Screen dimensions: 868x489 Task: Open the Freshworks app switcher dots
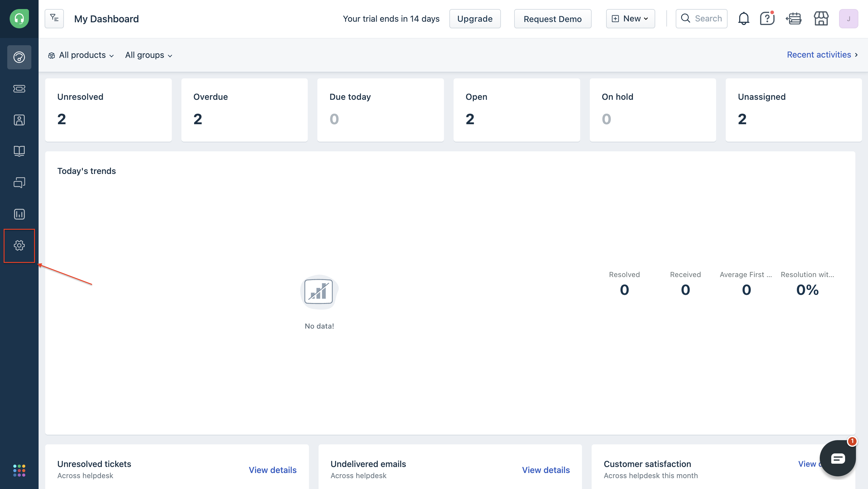[19, 470]
